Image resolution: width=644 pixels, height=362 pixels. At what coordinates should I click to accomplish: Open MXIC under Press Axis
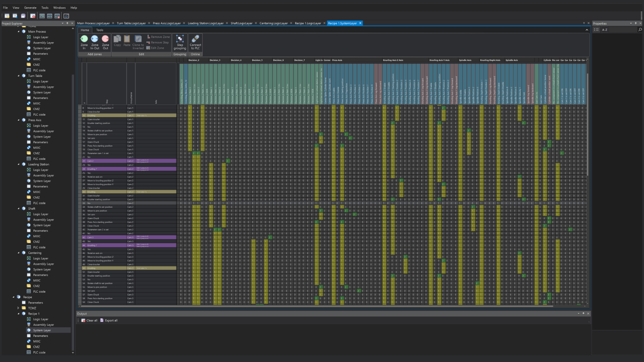37,147
